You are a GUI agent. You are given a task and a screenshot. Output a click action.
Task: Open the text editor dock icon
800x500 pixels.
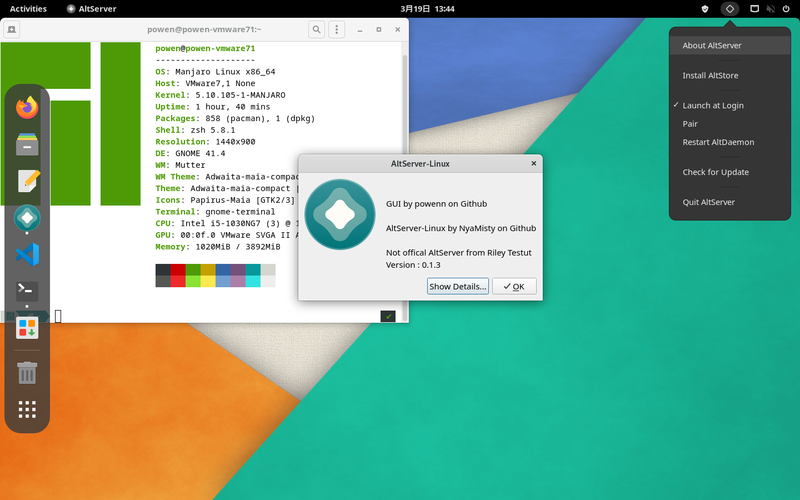click(27, 181)
